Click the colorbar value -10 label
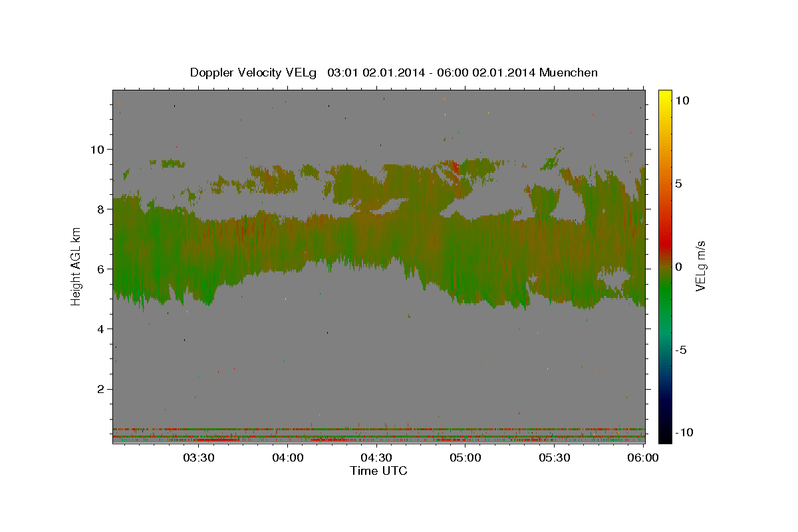 pyautogui.click(x=684, y=432)
